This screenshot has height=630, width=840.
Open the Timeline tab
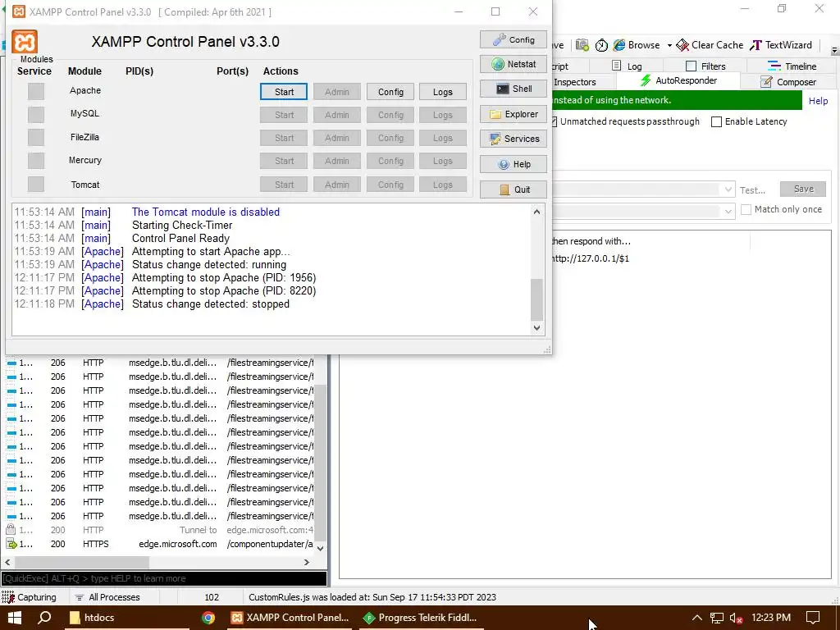pyautogui.click(x=792, y=66)
